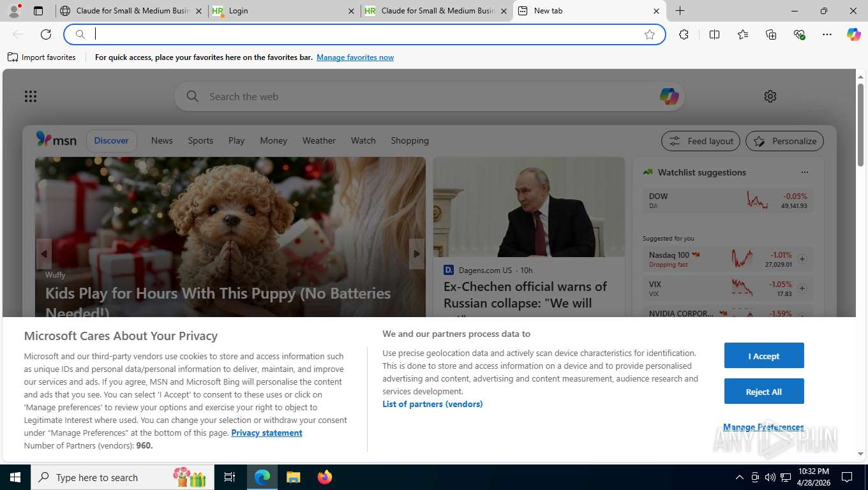
Task: Switch to the Login tab
Action: click(283, 11)
